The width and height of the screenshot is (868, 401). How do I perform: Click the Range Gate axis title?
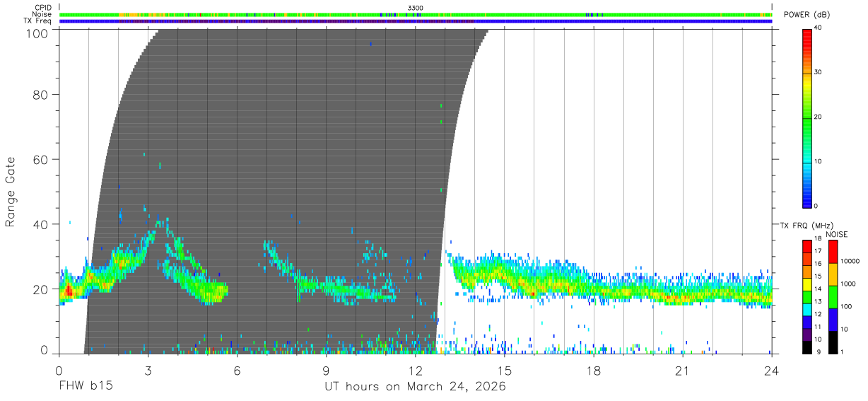(11, 192)
